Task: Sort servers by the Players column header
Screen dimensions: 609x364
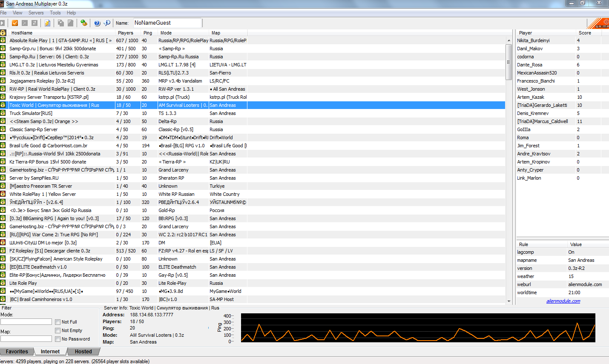Action: click(128, 33)
